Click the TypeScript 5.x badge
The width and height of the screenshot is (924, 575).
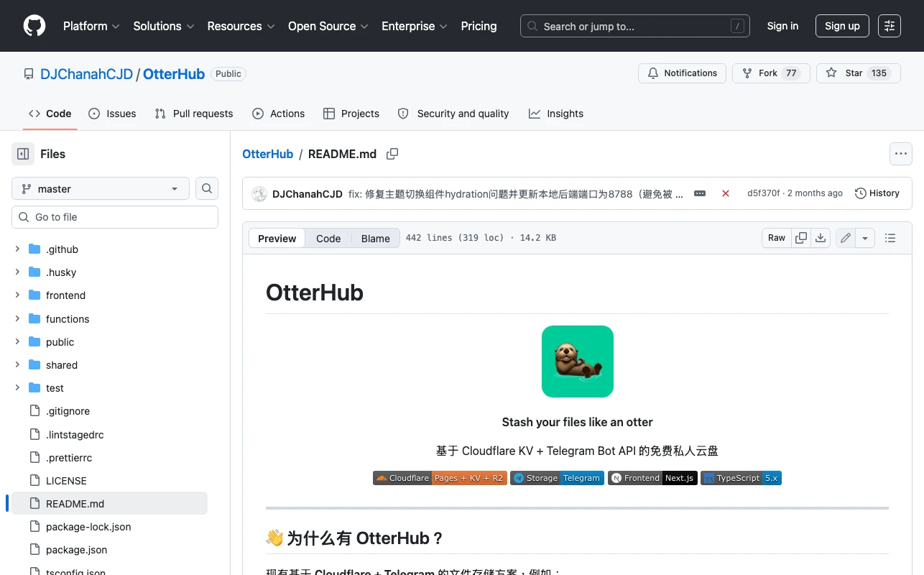coord(741,478)
